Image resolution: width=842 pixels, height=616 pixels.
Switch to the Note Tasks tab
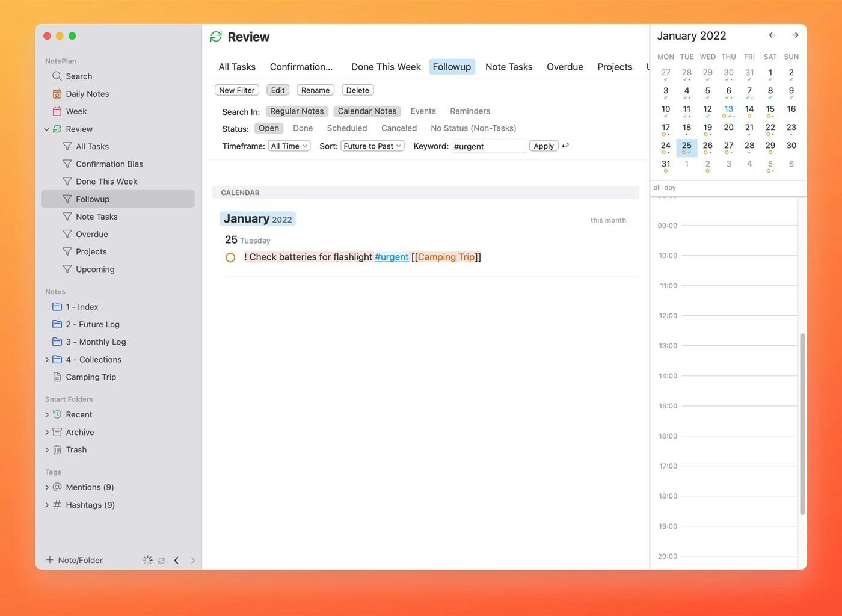(509, 67)
